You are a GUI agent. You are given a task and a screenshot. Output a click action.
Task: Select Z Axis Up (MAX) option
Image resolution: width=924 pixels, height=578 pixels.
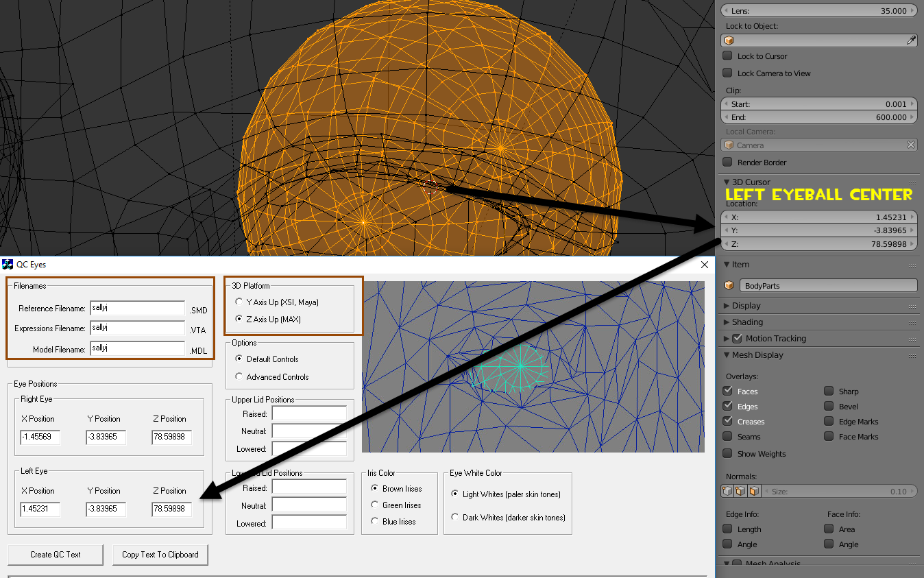pyautogui.click(x=239, y=319)
